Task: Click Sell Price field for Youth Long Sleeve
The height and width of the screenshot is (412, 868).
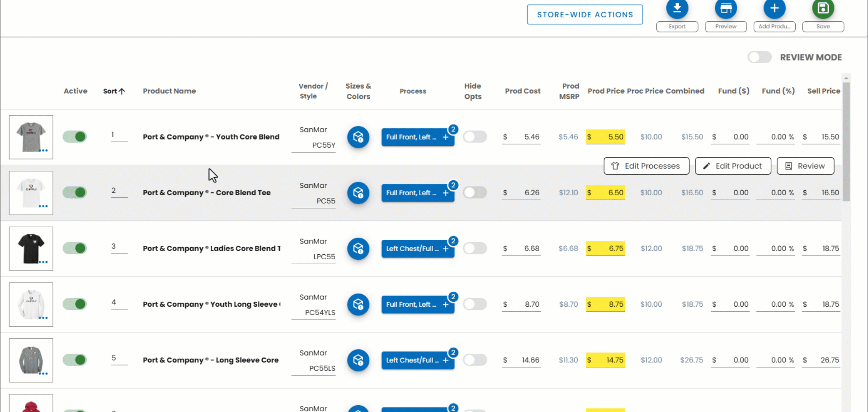Action: click(824, 304)
